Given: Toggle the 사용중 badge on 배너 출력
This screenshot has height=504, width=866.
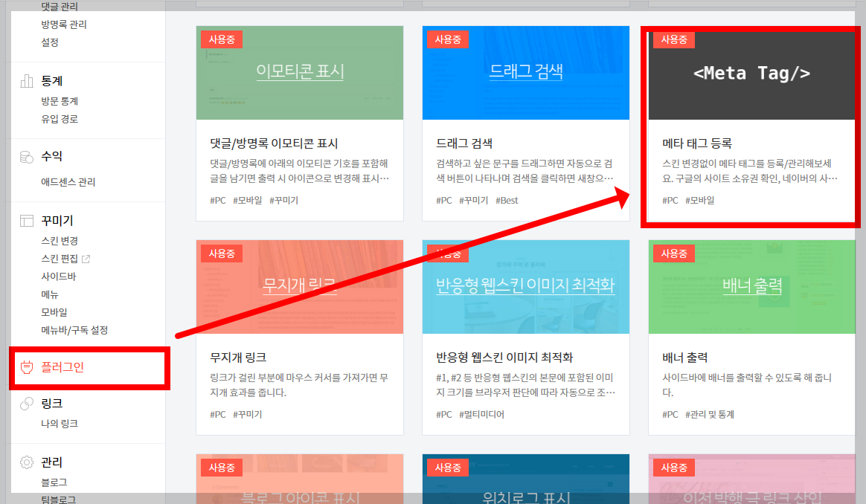Looking at the screenshot, I should (x=673, y=253).
